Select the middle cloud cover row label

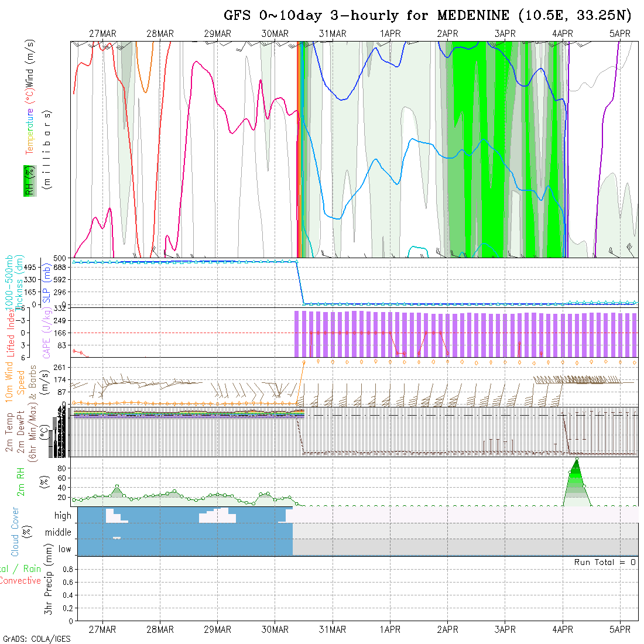pyautogui.click(x=58, y=532)
